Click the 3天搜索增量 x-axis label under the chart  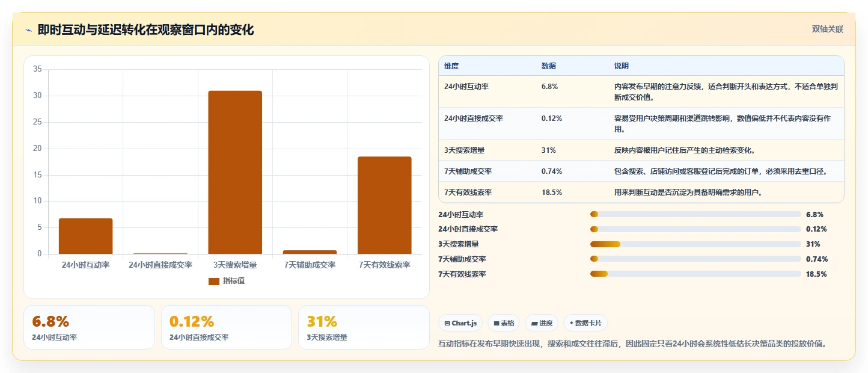coord(235,265)
